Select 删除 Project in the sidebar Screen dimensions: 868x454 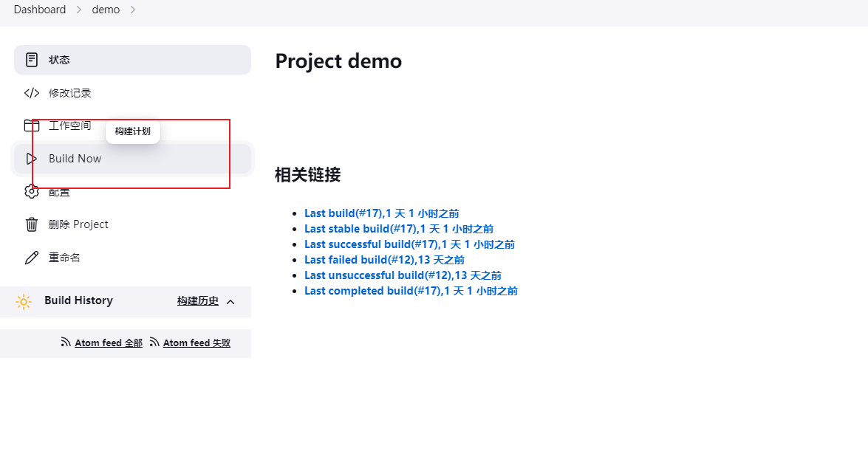click(x=132, y=224)
